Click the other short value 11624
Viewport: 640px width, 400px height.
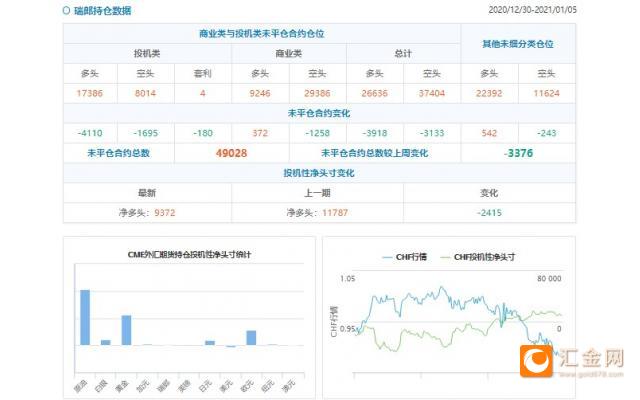(x=546, y=93)
